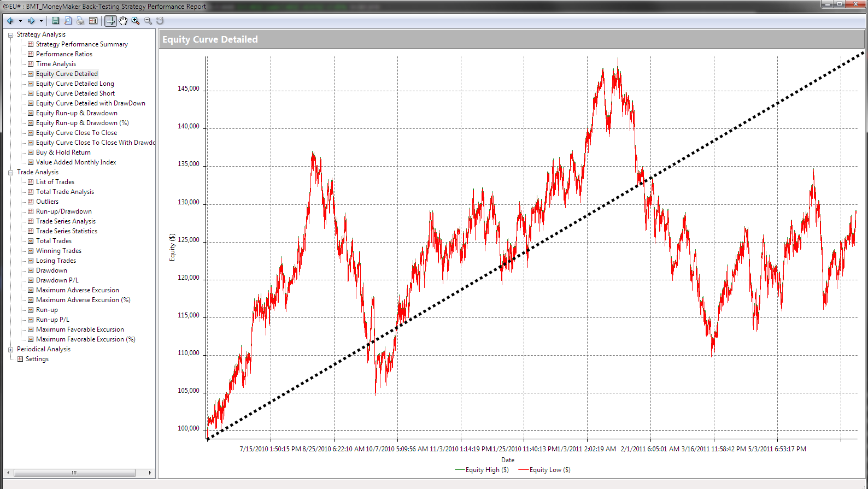Select Total Trades chart

pyautogui.click(x=54, y=241)
